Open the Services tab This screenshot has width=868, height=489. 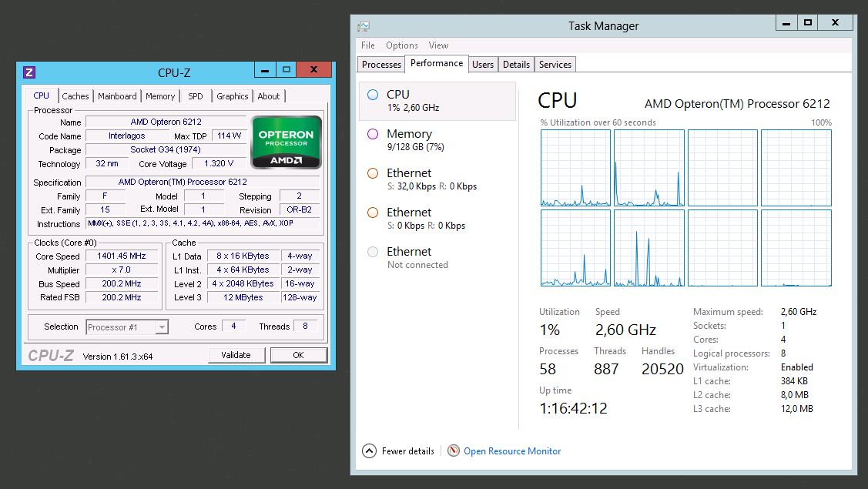[x=555, y=64]
